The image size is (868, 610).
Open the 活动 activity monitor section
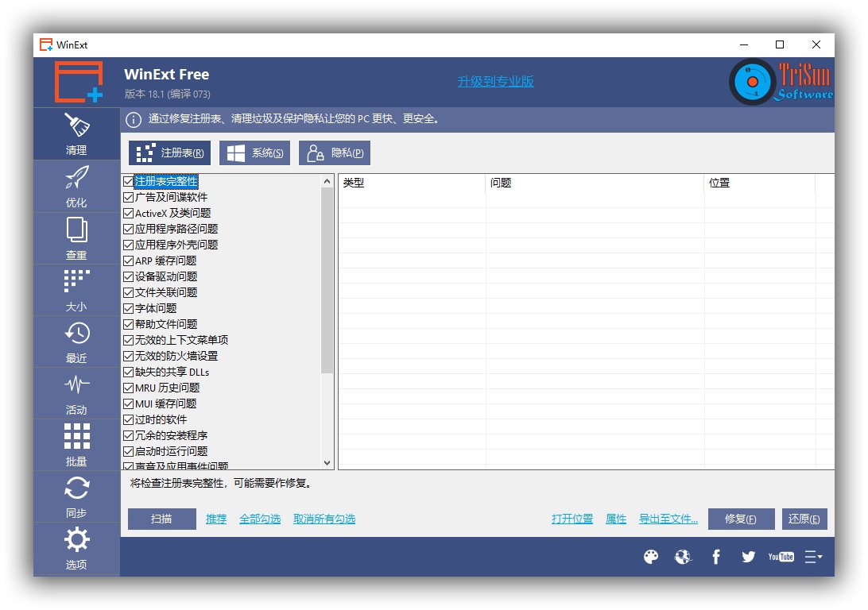tap(76, 394)
